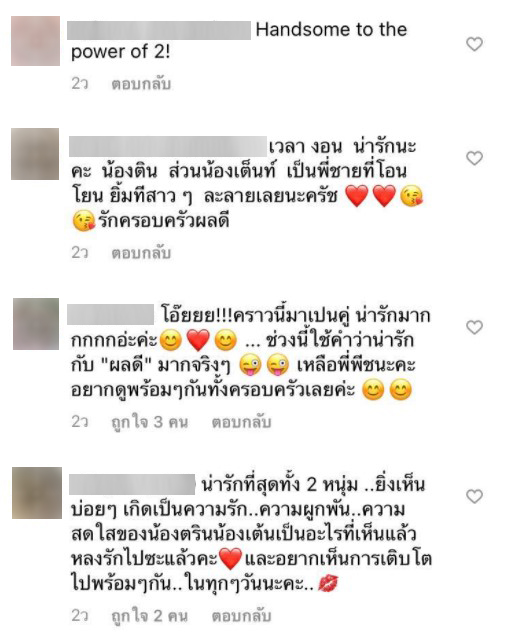Open the ถูกใจ 2 คน likes list
Viewport: 509px width, 640px height.
click(x=150, y=616)
